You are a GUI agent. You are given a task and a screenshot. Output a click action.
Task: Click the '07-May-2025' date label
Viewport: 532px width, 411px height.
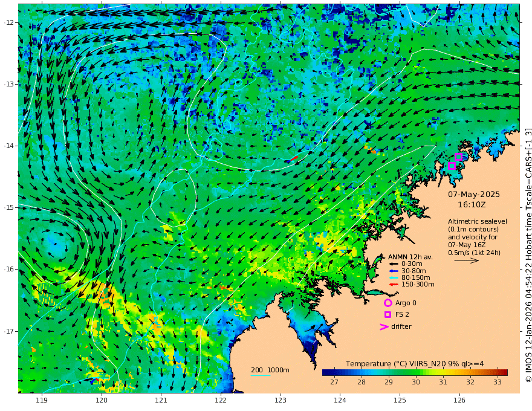point(474,194)
